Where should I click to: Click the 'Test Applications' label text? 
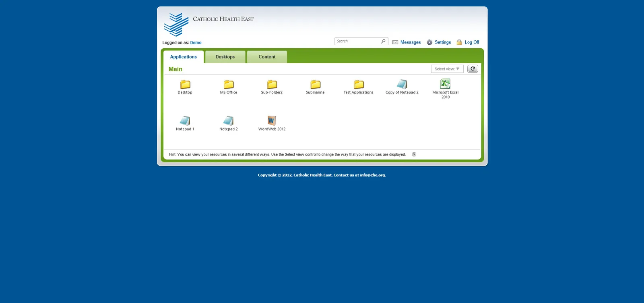click(x=358, y=92)
